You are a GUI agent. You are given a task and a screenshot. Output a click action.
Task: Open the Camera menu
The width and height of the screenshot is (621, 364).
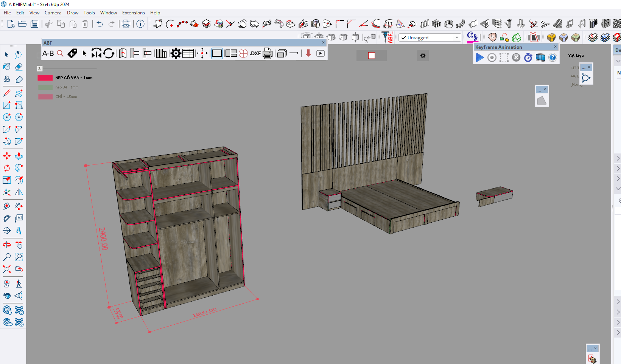point(53,13)
